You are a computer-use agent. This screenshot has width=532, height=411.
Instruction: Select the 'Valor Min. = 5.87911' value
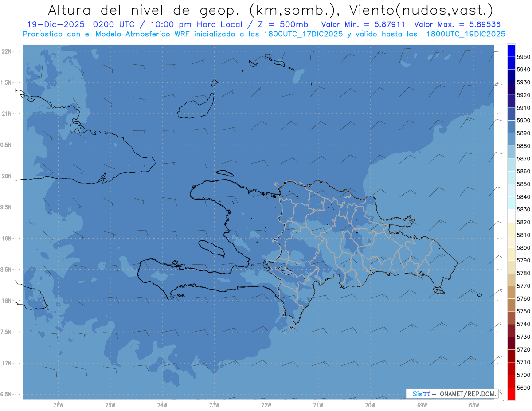[363, 25]
